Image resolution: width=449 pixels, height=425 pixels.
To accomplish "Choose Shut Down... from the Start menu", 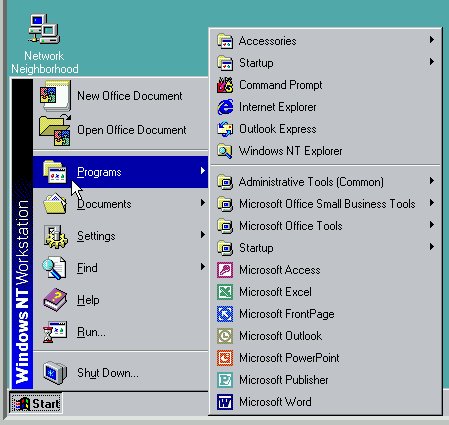I will pyautogui.click(x=121, y=372).
